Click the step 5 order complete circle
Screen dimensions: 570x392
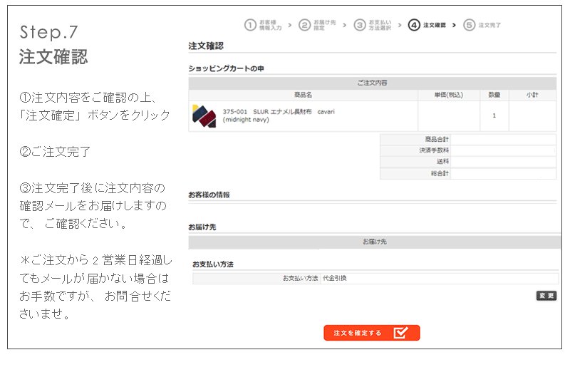tap(469, 25)
